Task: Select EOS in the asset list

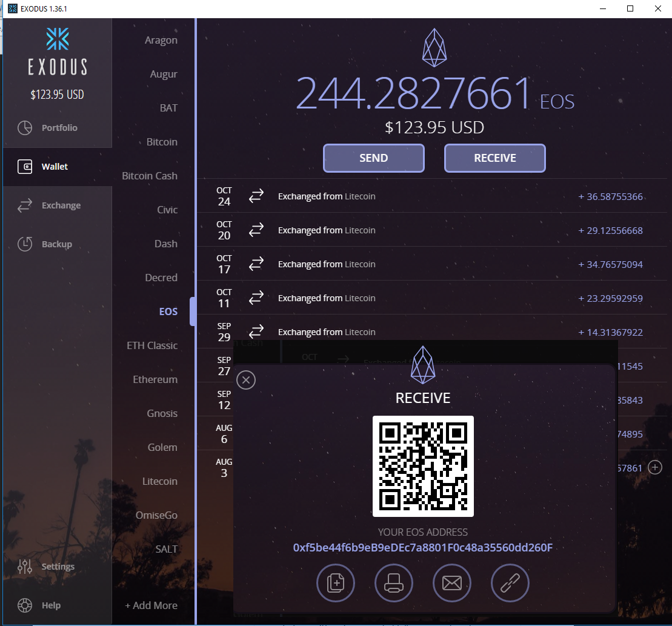Action: coord(168,311)
